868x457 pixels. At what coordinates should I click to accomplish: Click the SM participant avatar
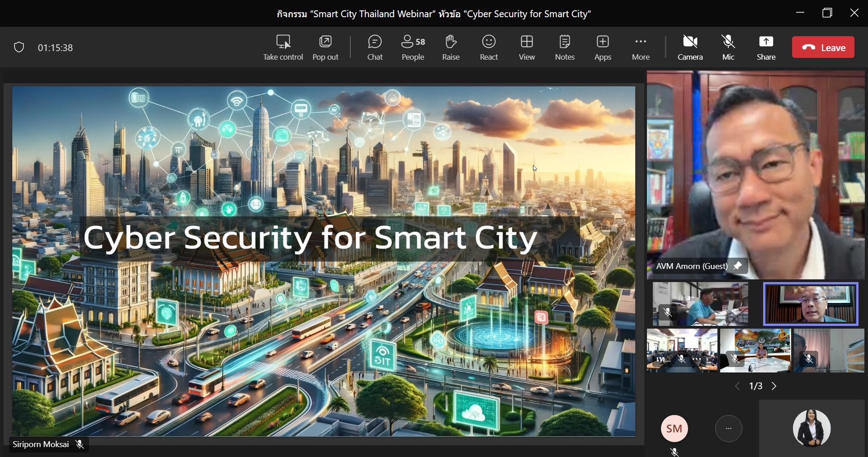coord(674,428)
